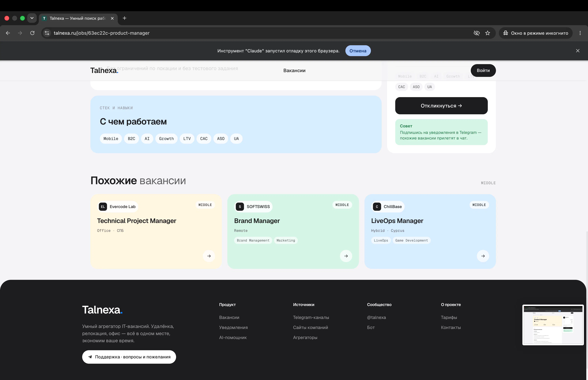Open Вакансии in the top navigation

[x=294, y=71]
